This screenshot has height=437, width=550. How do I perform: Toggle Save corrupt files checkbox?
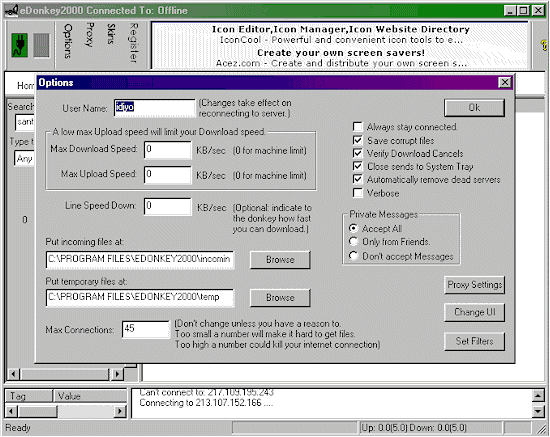point(358,140)
